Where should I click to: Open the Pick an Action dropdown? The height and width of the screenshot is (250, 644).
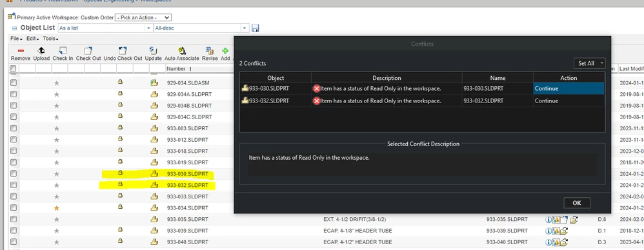[x=143, y=17]
